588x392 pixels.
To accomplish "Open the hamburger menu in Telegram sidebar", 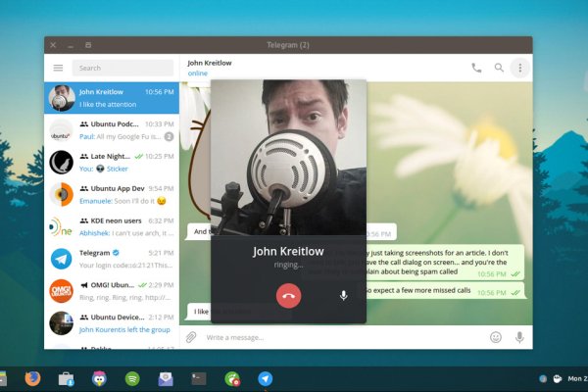I will 58,68.
